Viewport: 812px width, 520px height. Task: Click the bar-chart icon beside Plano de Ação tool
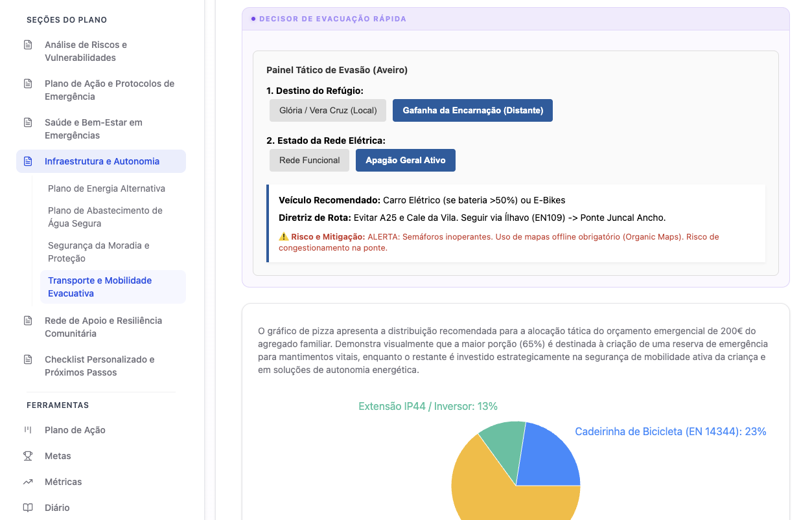28,430
